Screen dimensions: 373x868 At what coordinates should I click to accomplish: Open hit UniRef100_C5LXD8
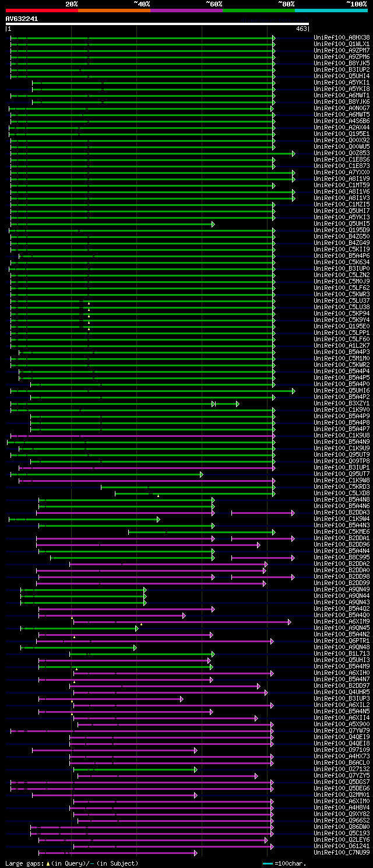coord(342,493)
